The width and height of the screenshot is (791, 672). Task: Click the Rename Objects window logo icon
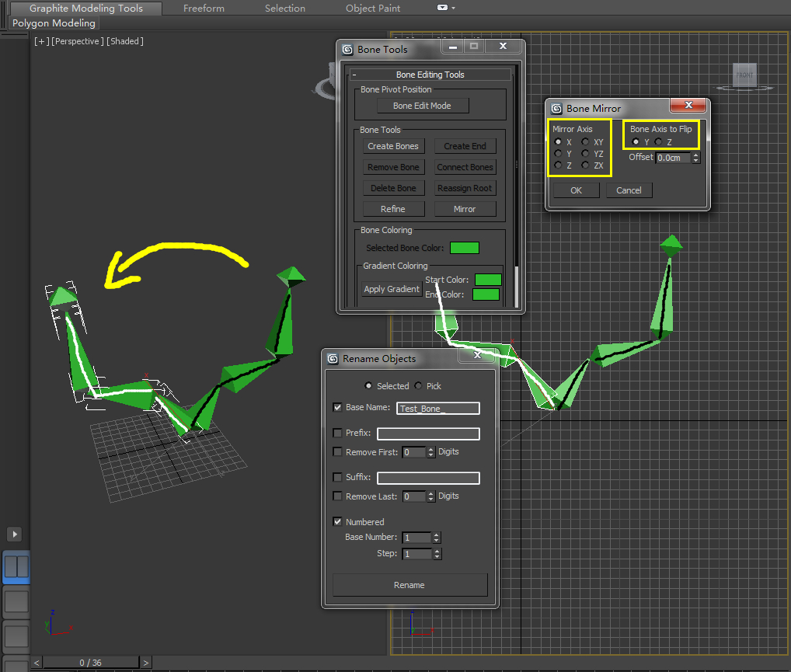coord(333,359)
